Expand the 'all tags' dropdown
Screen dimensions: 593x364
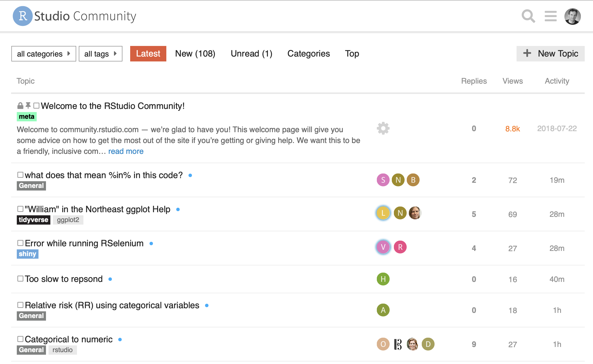(100, 54)
